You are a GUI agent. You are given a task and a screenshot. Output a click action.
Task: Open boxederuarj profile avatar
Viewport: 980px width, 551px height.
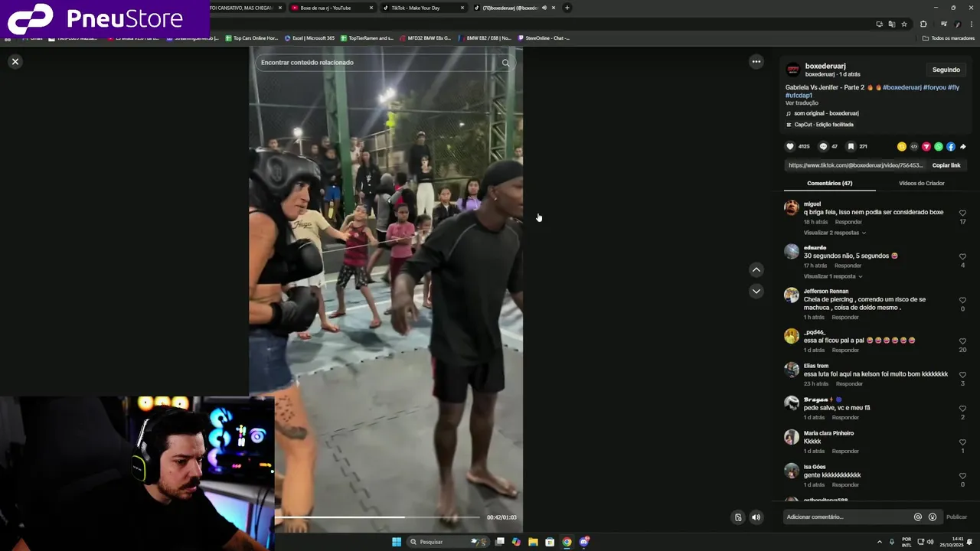click(x=793, y=70)
